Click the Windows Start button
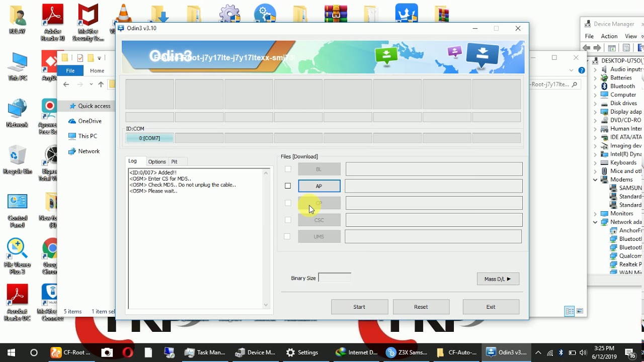Image resolution: width=644 pixels, height=362 pixels. pyautogui.click(x=11, y=352)
